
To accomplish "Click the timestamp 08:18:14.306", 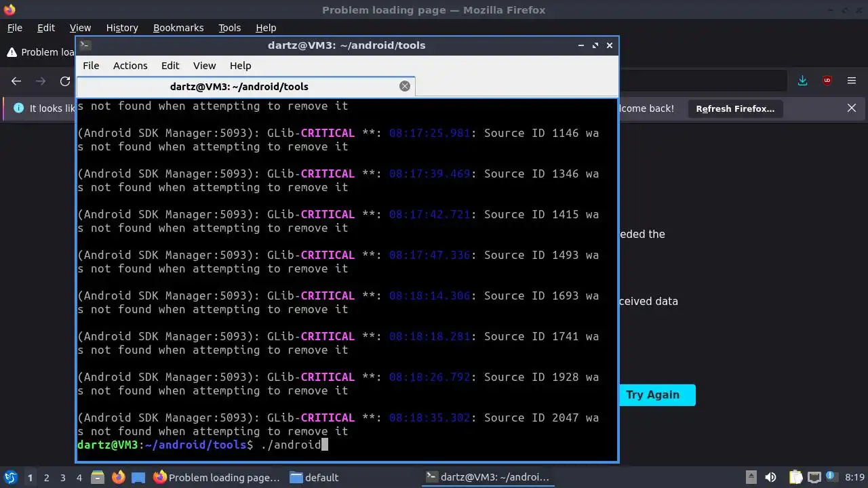I will click(x=429, y=296).
